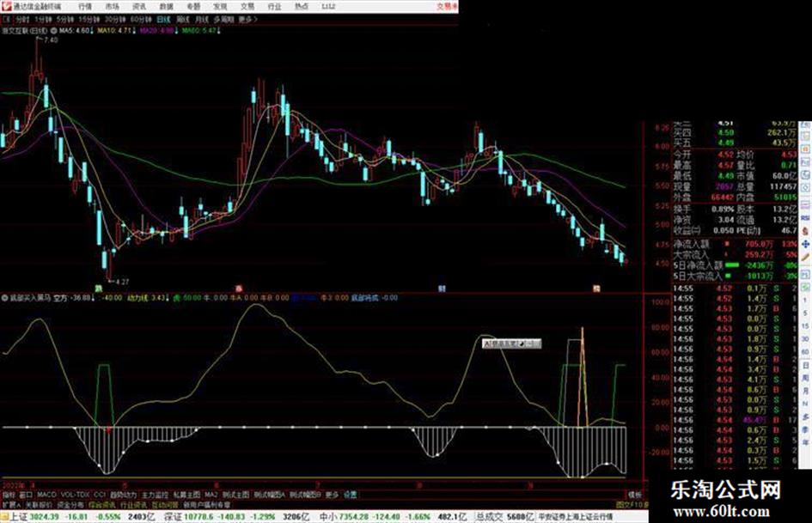Click the app logo icon
Screen dimensions: 812x523
(6, 6)
